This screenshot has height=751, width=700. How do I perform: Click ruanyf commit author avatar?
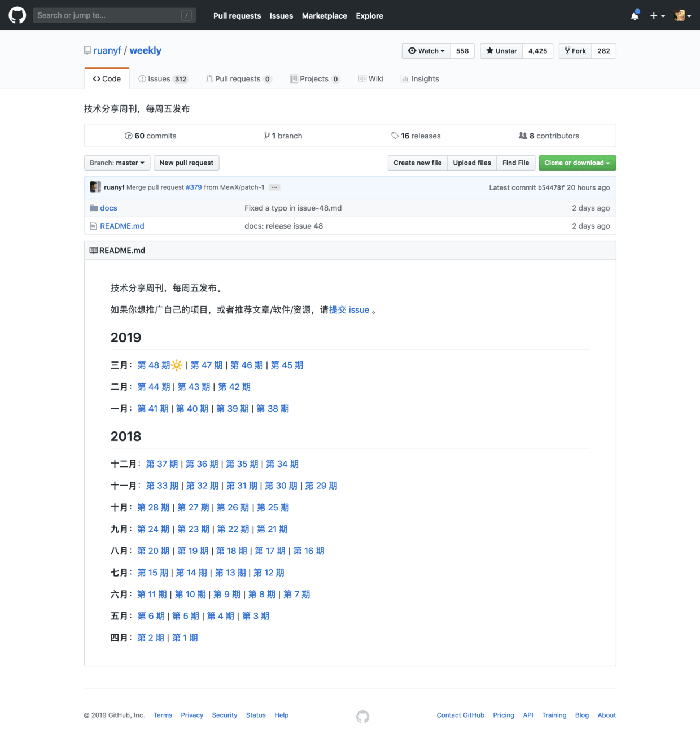95,187
